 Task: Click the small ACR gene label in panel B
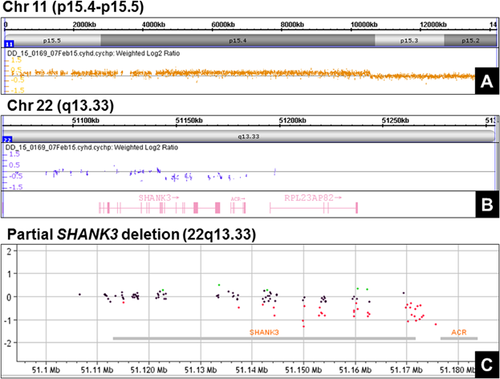coord(236,199)
